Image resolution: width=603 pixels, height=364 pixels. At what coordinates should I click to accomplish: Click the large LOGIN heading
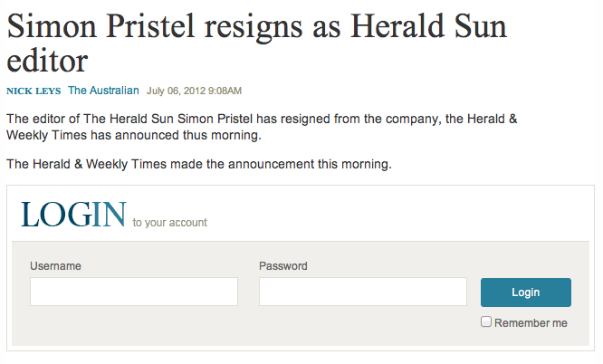click(72, 216)
